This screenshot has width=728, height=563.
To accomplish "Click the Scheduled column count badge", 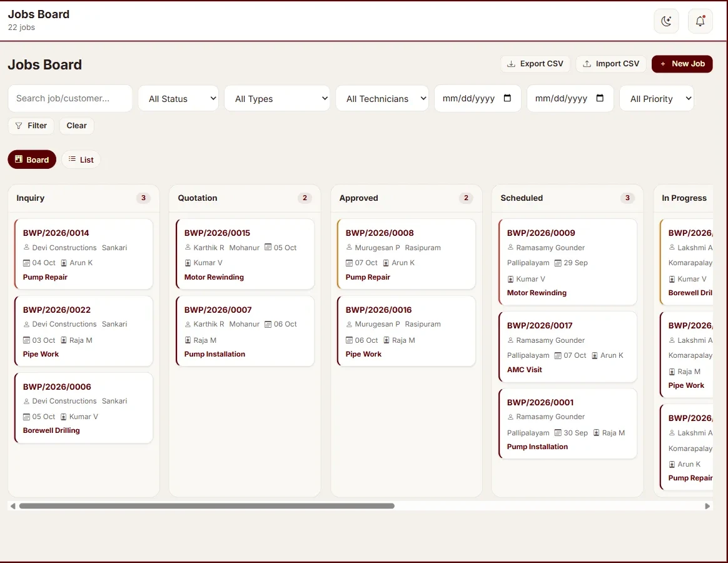I will 627,198.
